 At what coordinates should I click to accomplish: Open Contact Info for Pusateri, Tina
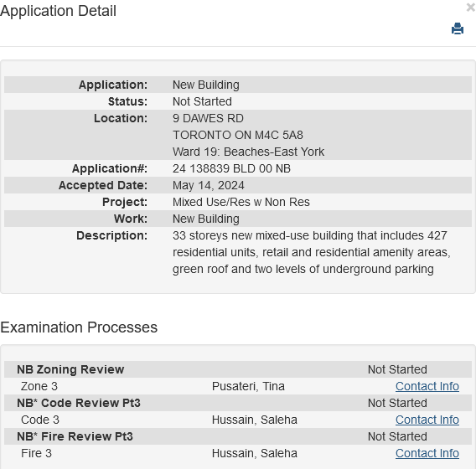[x=427, y=386]
